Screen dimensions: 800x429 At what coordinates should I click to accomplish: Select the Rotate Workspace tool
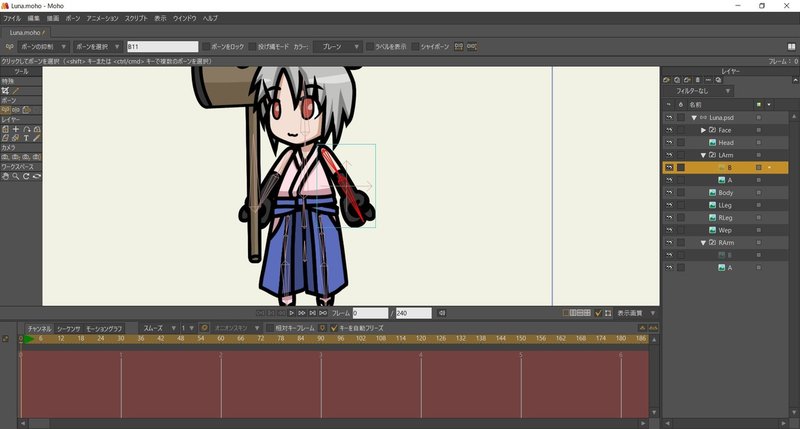[27, 176]
